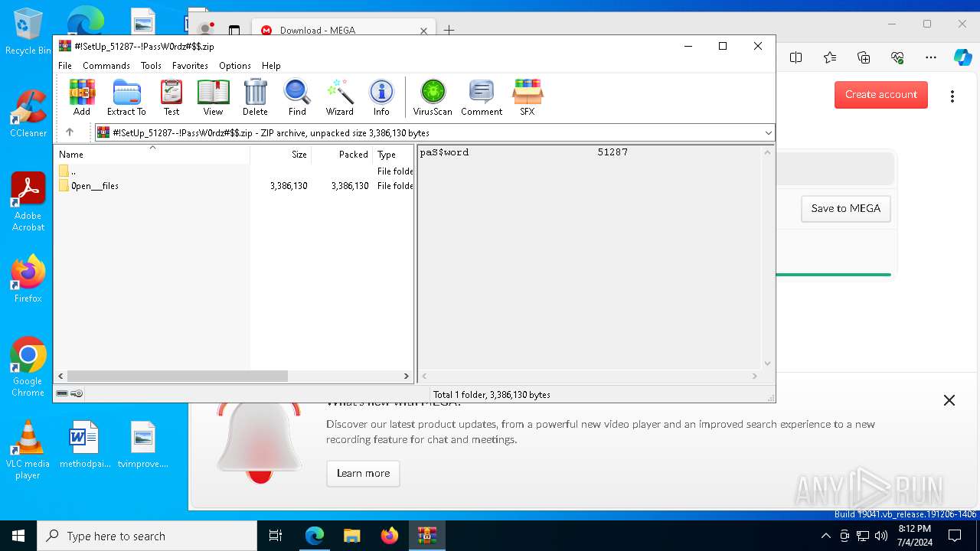Toggle Edge split screen icon
The height and width of the screenshot is (551, 980).
click(x=795, y=57)
